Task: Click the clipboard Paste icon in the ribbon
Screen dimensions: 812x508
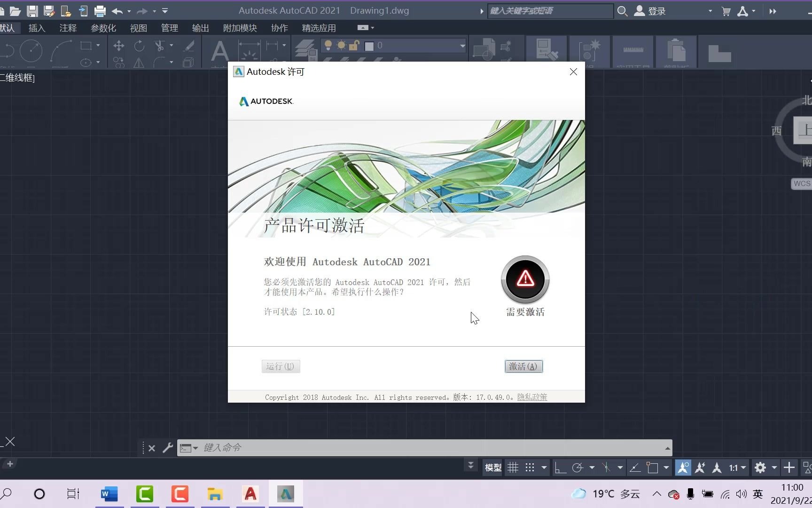Action: point(676,49)
